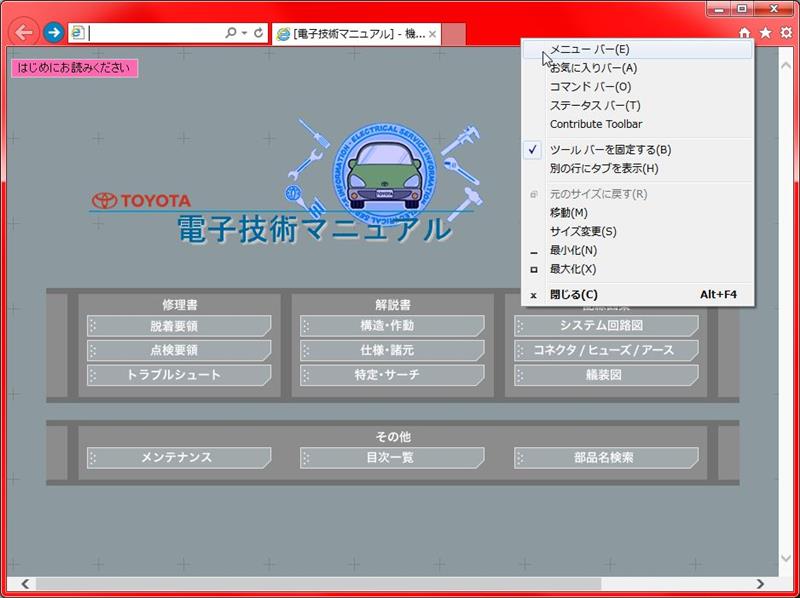Toggle ステータス バー(T) menu entry
This screenshot has height=598, width=800.
(x=637, y=106)
